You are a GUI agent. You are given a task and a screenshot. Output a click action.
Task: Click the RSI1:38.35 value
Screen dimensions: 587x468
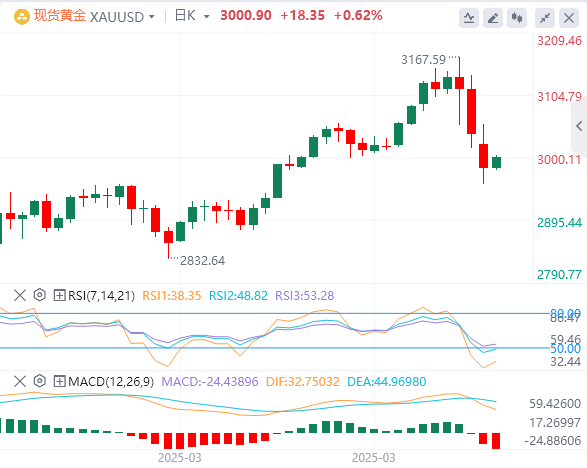click(x=172, y=296)
